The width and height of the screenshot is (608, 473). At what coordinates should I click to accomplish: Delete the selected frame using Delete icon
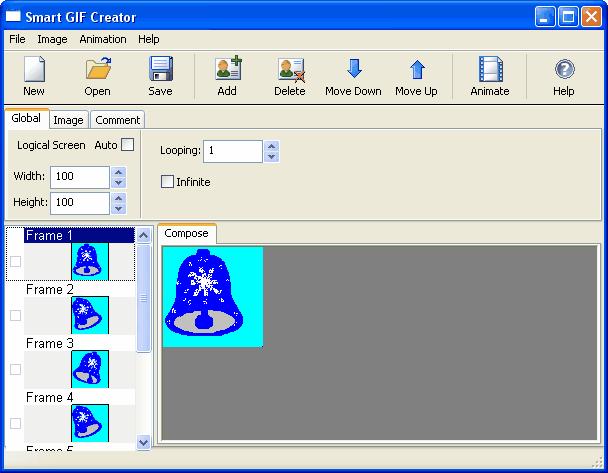click(292, 70)
